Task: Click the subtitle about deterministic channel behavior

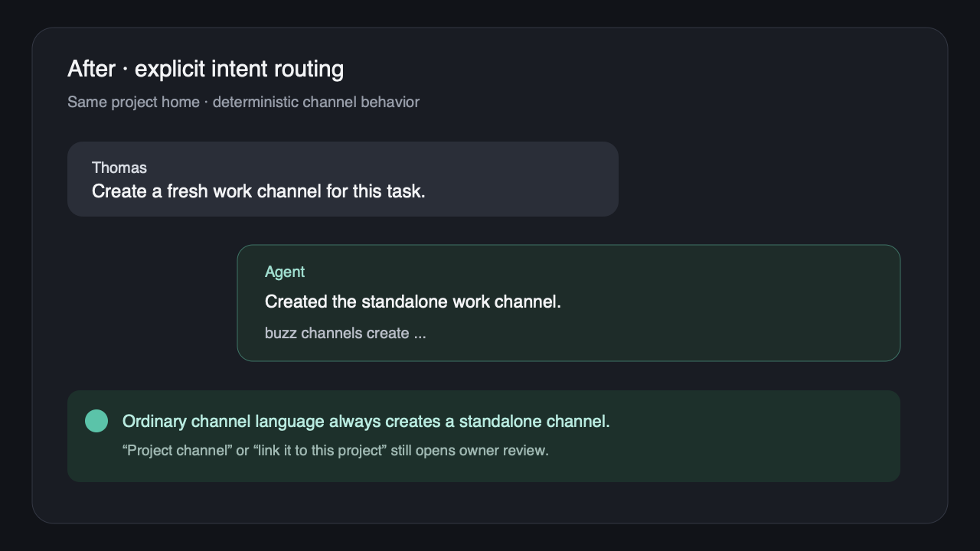Action: 243,102
